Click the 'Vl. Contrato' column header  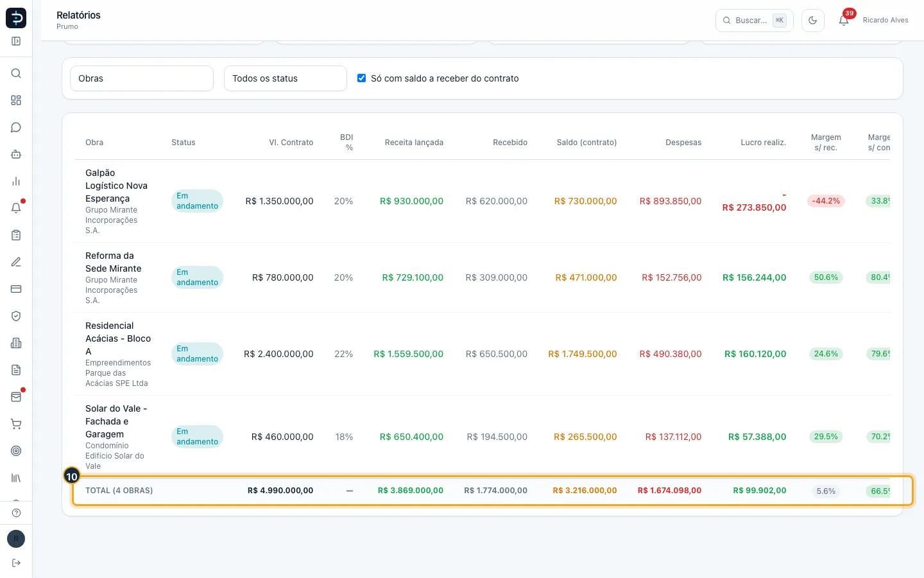pos(291,143)
